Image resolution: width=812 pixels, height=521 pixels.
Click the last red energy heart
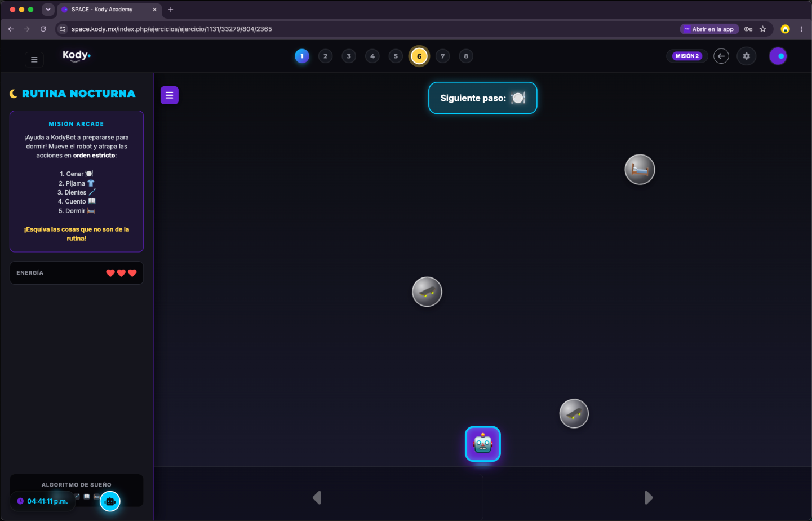coord(132,273)
